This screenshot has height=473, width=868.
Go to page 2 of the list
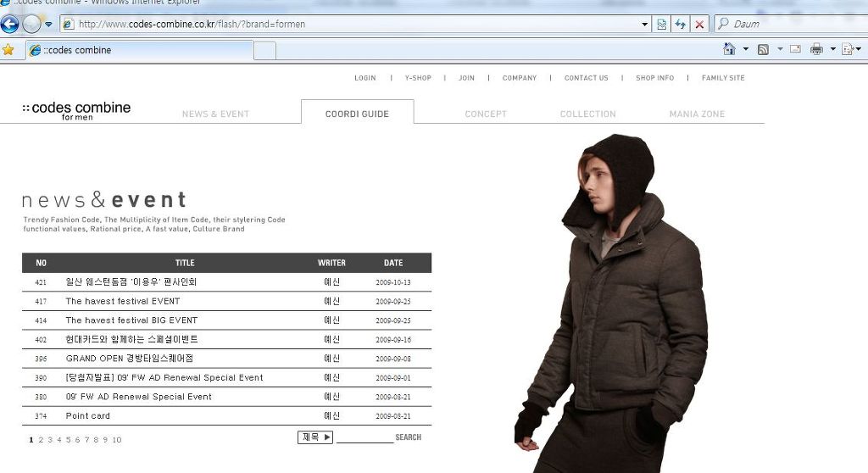[41, 440]
